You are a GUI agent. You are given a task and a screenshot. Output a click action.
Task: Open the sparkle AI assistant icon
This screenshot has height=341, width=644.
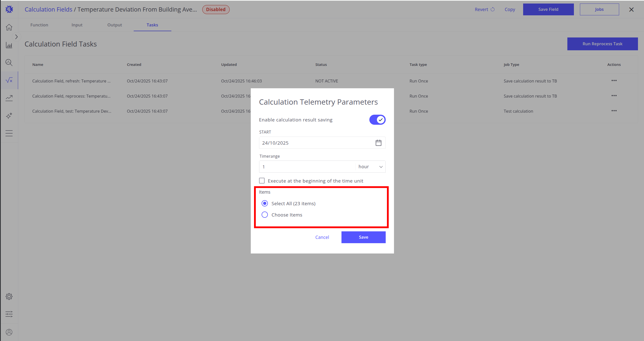point(9,116)
